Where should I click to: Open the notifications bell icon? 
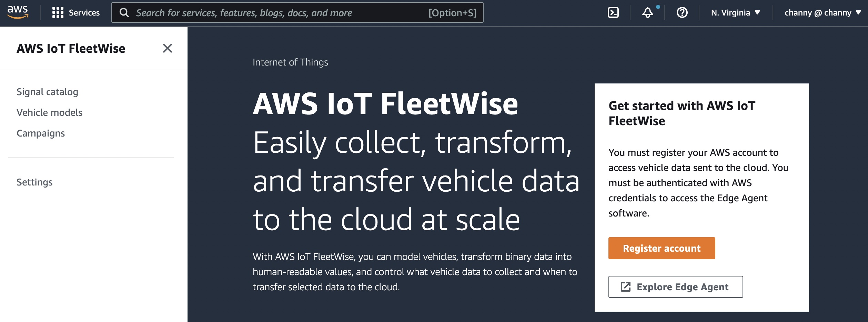pos(647,13)
